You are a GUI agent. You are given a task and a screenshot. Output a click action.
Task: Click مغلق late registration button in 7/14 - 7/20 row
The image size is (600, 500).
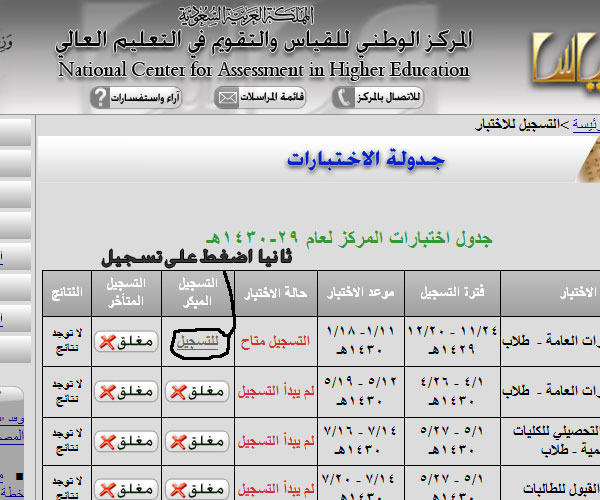click(x=126, y=489)
